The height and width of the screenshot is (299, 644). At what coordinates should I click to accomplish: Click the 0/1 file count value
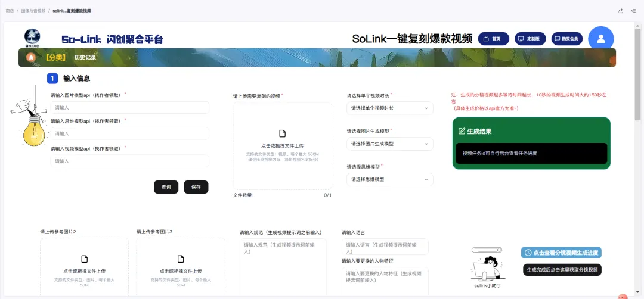pos(328,195)
